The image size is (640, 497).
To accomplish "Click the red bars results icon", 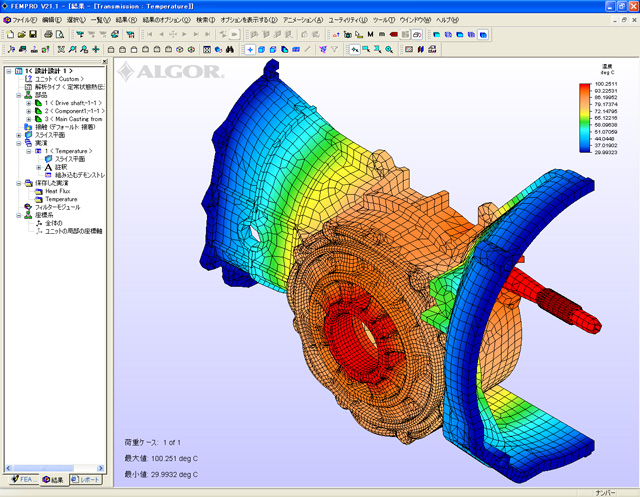I will click(420, 49).
